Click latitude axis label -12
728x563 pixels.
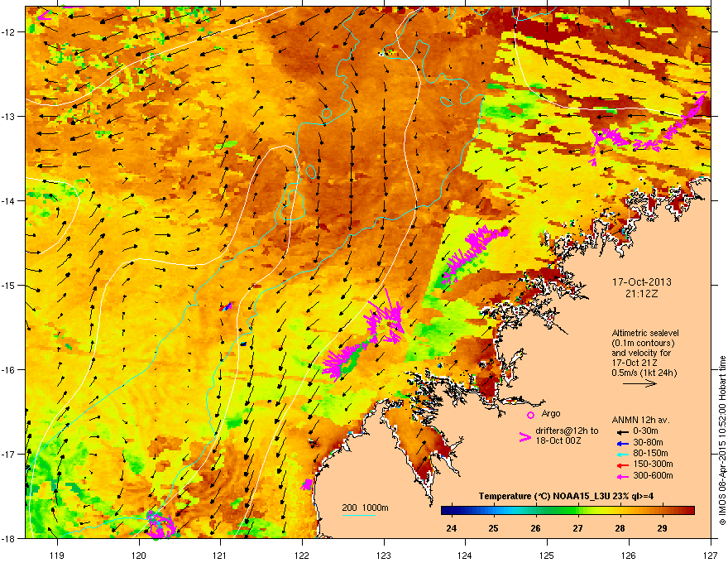[9, 31]
